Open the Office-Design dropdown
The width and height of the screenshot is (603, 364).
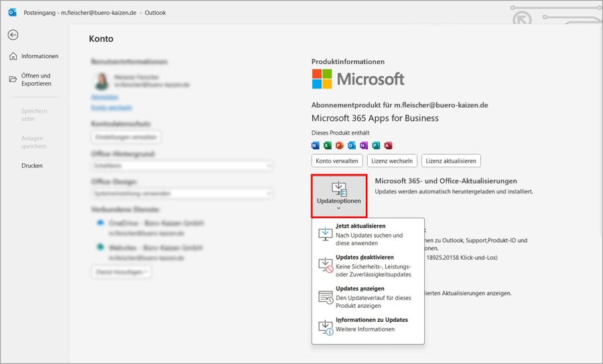tap(182, 193)
